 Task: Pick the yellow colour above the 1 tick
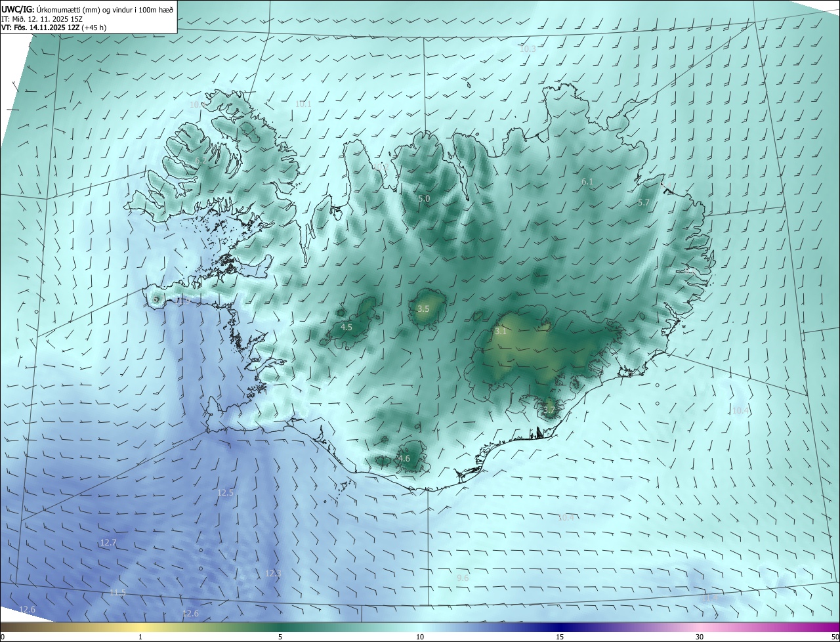(x=140, y=627)
